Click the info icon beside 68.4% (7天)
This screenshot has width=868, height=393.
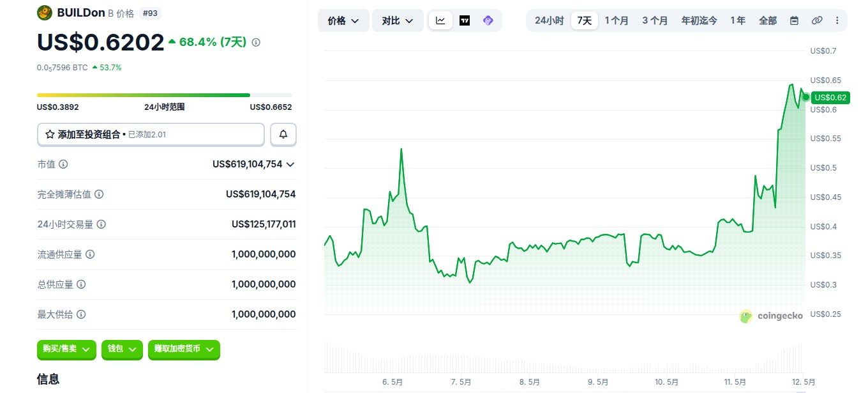point(256,42)
